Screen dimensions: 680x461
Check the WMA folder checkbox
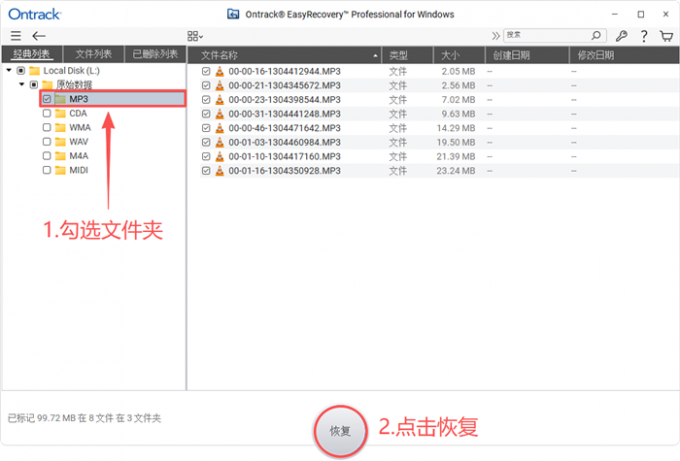point(47,128)
